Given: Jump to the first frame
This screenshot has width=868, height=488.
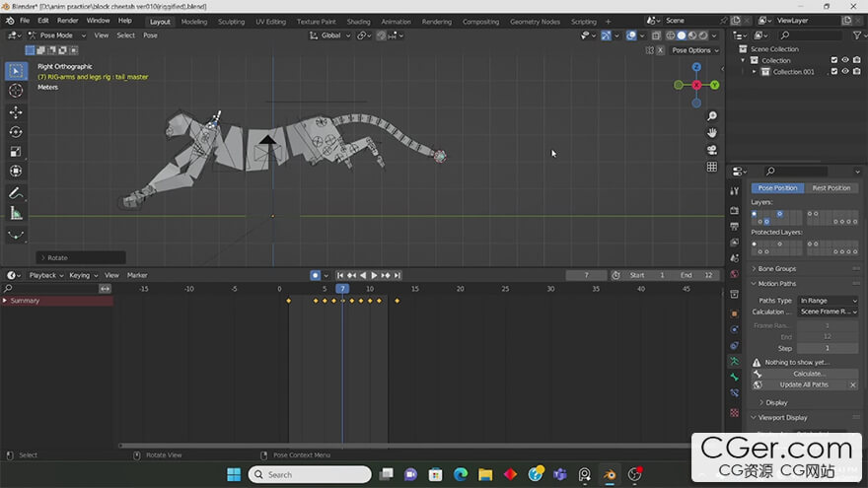Looking at the screenshot, I should (x=340, y=275).
